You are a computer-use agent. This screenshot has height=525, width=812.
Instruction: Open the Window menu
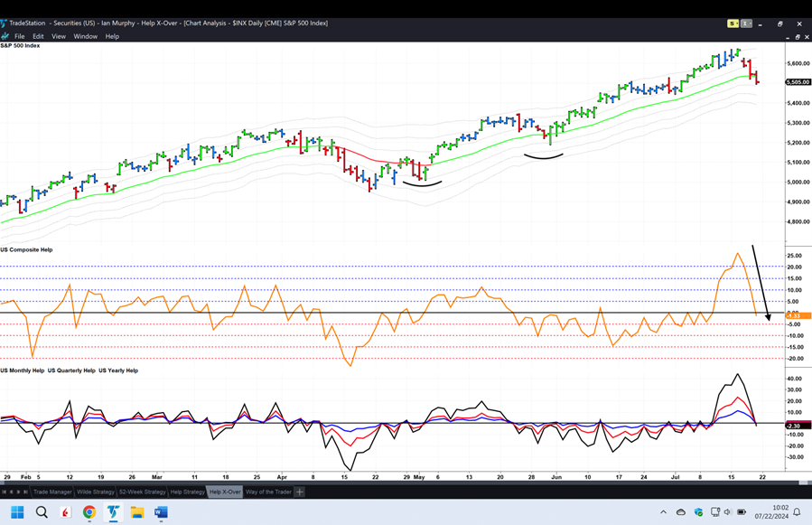click(86, 36)
